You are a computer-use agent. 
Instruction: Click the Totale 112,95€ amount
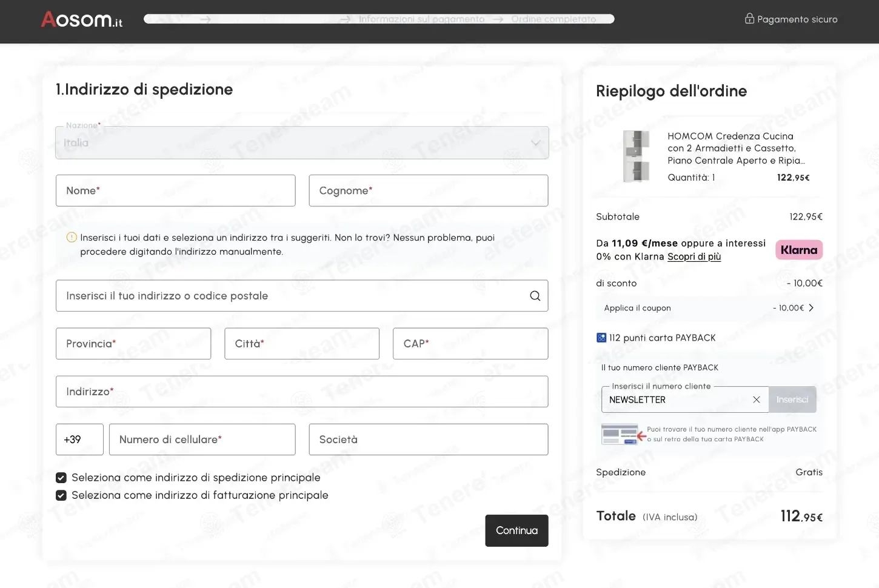801,516
